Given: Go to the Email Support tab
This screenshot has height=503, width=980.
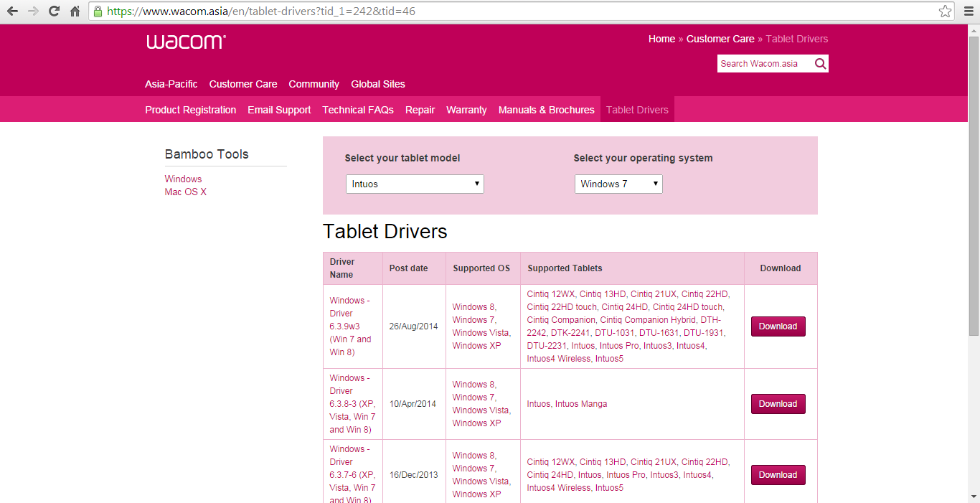Looking at the screenshot, I should point(279,110).
